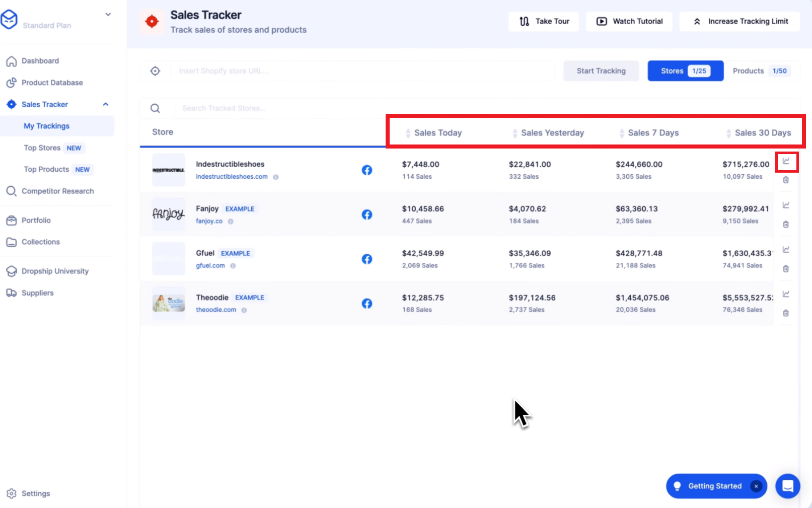Switch to the Stores tab
The image size is (812, 508).
point(686,71)
